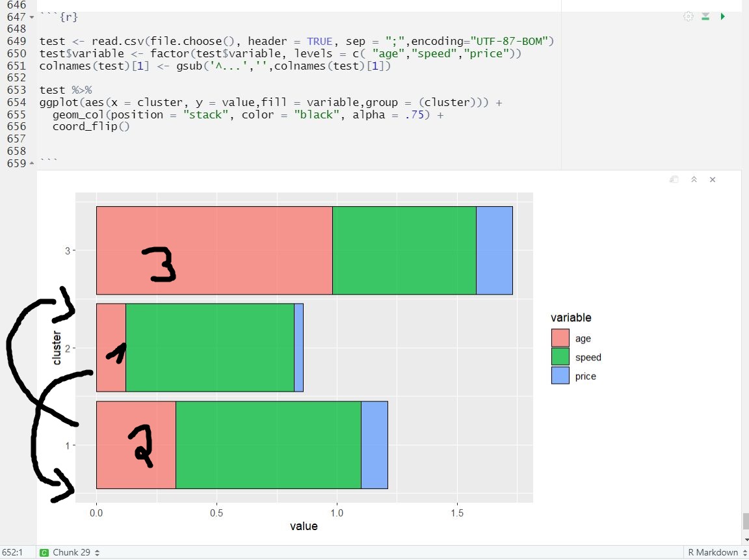Click the 1.5 tick label on value axis
749x560 pixels.
pyautogui.click(x=457, y=513)
